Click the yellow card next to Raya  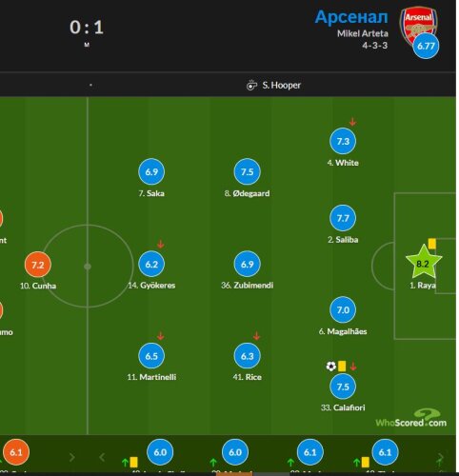431,244
